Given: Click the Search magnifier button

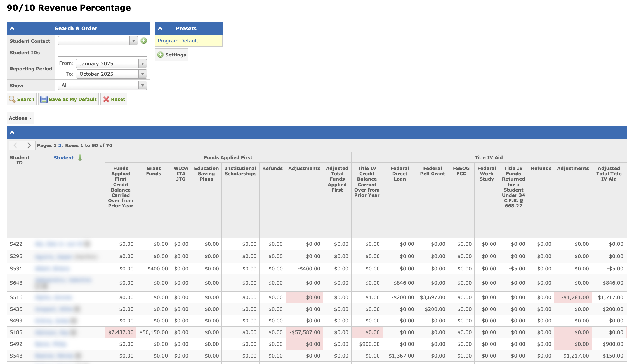Looking at the screenshot, I should coord(22,99).
